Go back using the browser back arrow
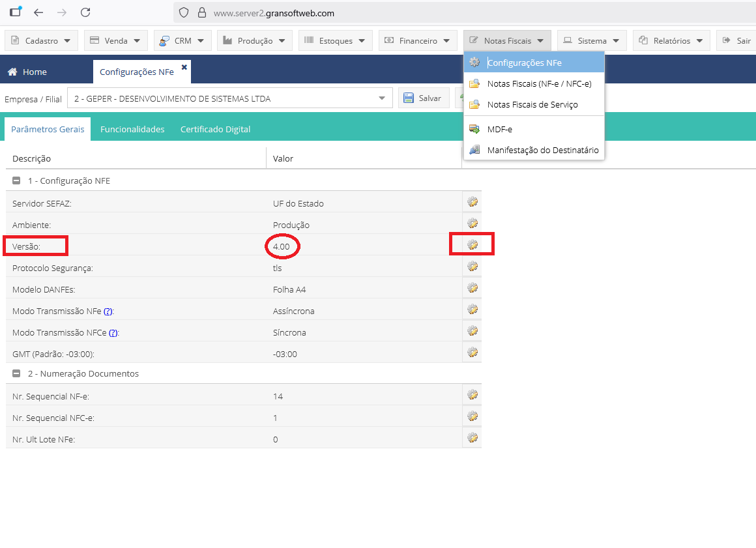The width and height of the screenshot is (756, 548). coord(38,12)
